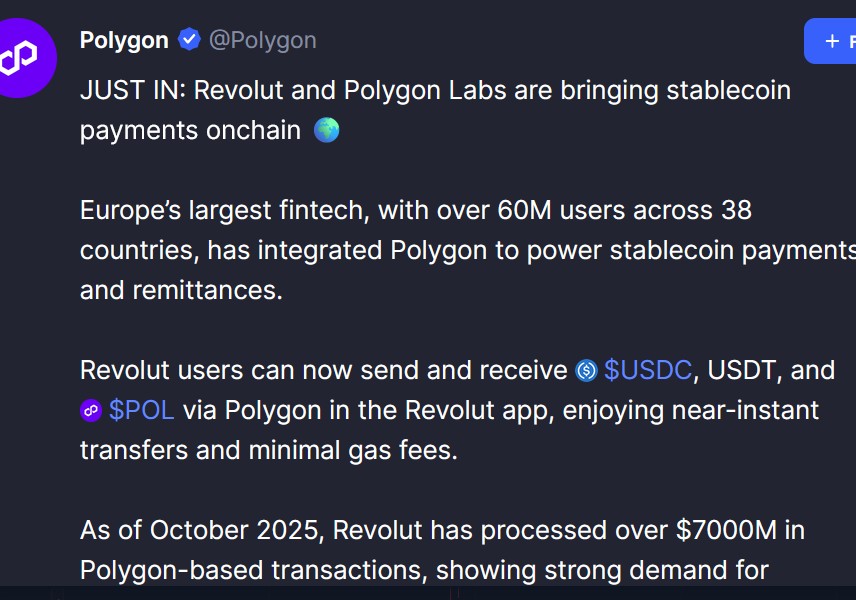Click the '38' countries figure

[735, 210]
